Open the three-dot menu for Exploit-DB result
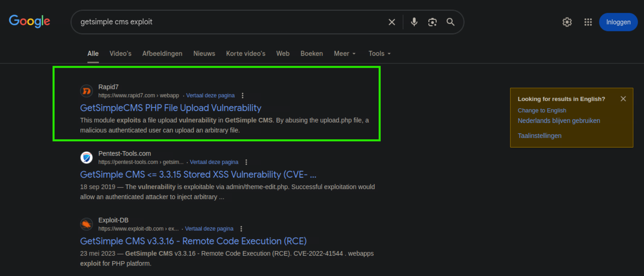This screenshot has height=276, width=644. point(241,229)
